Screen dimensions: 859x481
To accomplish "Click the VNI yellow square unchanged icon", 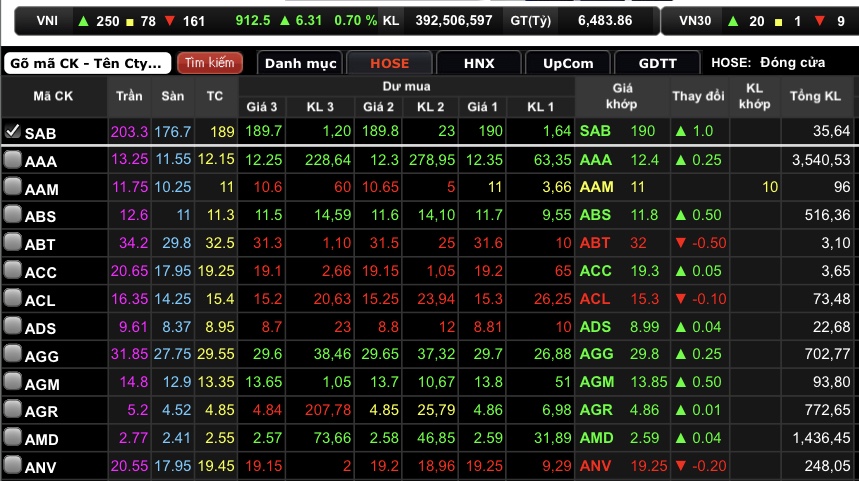I will (x=130, y=22).
